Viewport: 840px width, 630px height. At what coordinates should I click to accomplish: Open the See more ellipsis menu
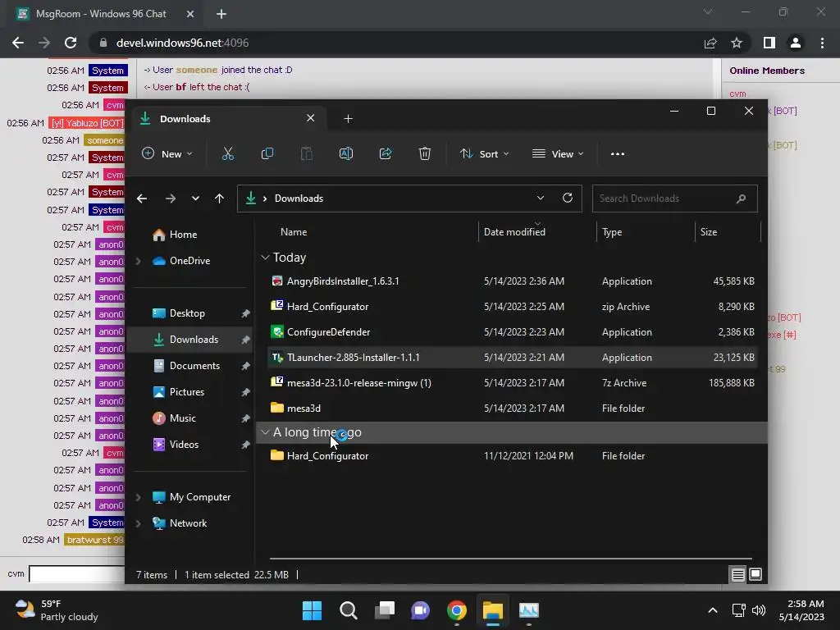[617, 153]
